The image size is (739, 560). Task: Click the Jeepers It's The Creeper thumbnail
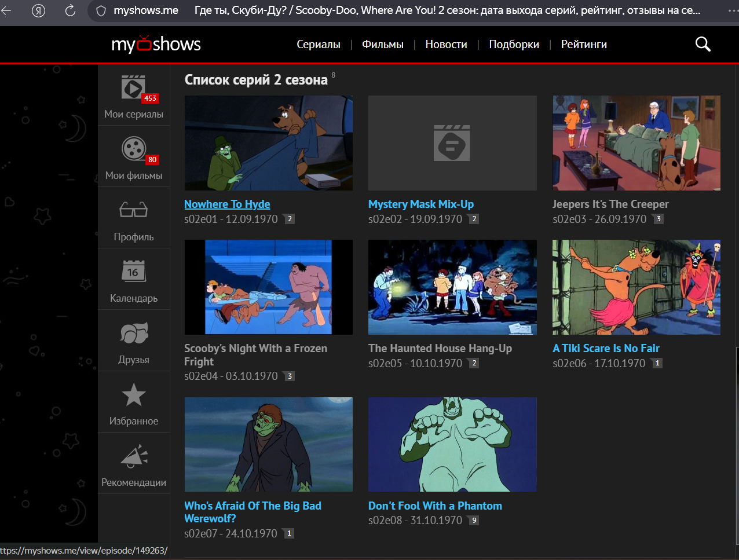pyautogui.click(x=636, y=143)
